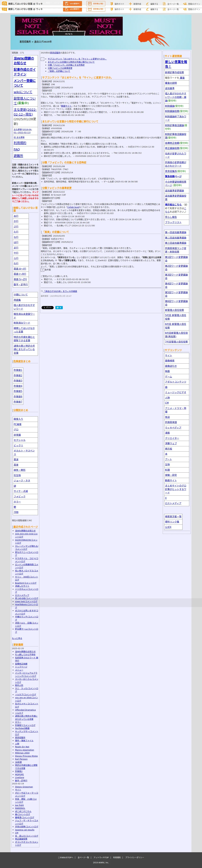Open 公式X link
Viewport: 202px width, 868px height.
(168, 527)
